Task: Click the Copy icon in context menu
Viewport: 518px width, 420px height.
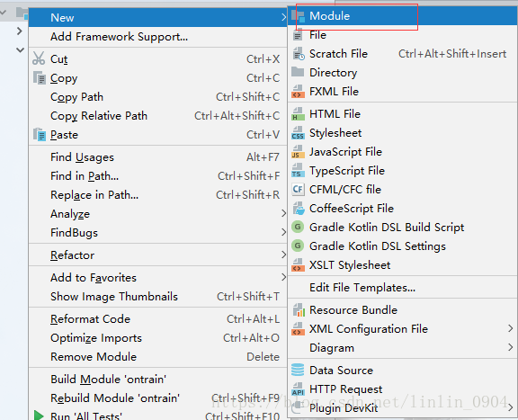Action: coord(40,78)
